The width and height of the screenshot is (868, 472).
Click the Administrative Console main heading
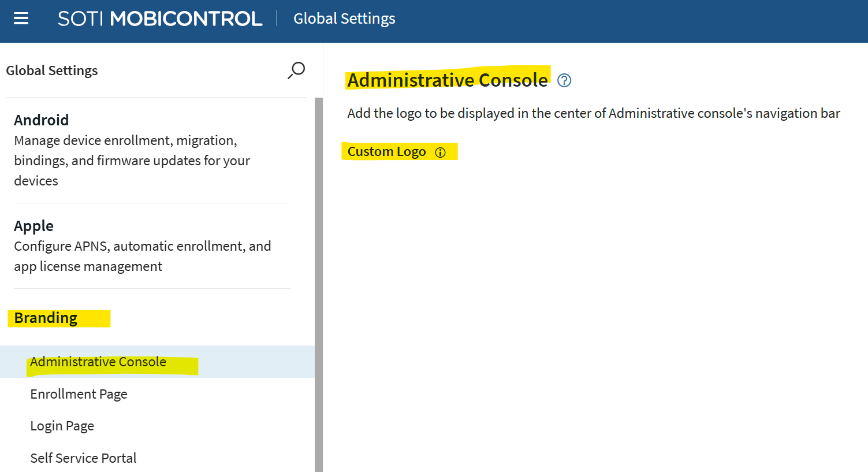point(447,80)
